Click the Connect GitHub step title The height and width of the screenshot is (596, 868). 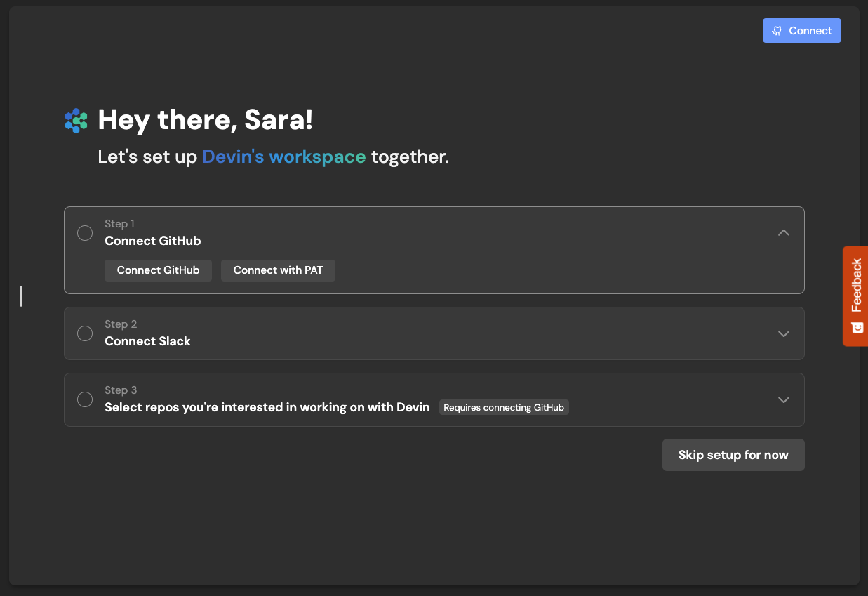coord(153,241)
